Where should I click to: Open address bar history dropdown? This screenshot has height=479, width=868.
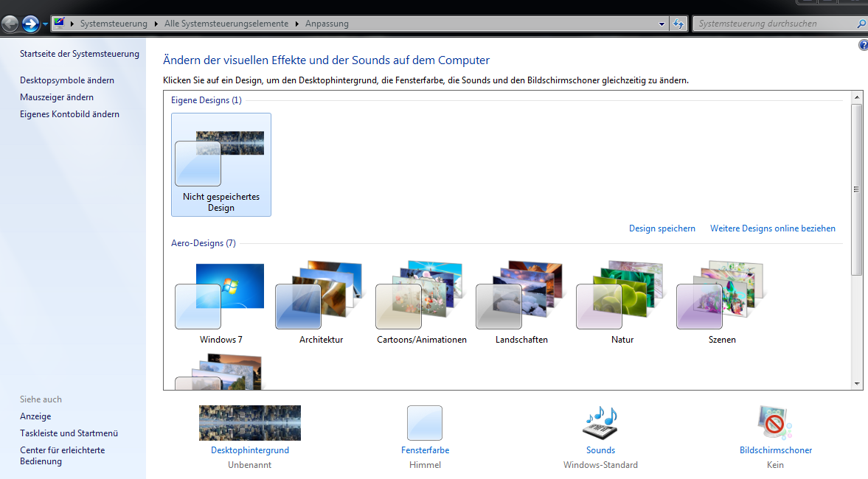pyautogui.click(x=662, y=24)
